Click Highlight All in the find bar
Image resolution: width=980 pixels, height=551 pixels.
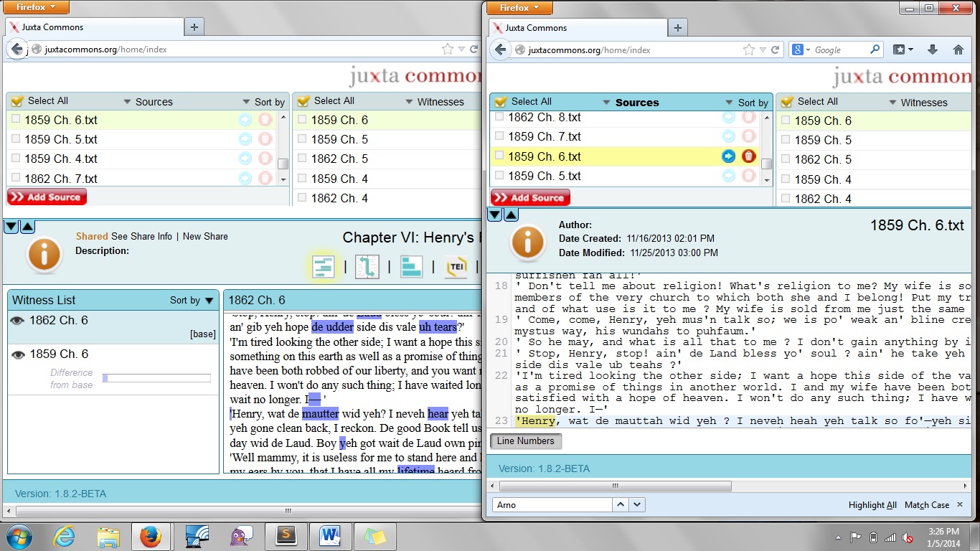[872, 505]
